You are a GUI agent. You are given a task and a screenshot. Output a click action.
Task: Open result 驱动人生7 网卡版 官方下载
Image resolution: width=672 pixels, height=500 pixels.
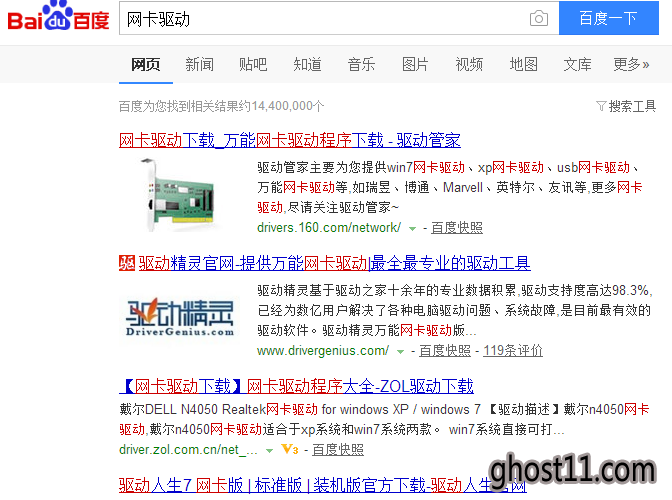pos(322,485)
